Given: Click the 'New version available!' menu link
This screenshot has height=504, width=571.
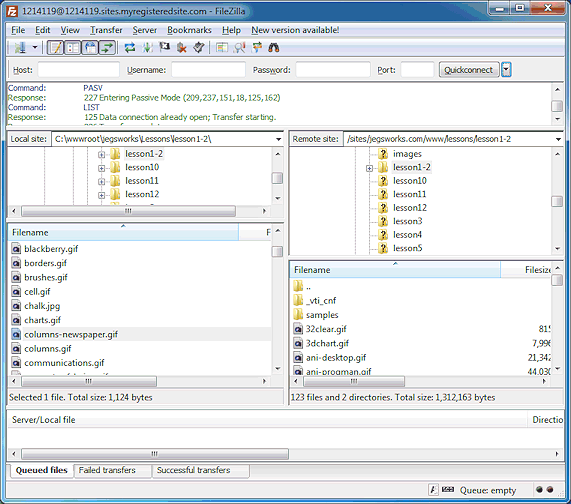Looking at the screenshot, I should (x=295, y=30).
